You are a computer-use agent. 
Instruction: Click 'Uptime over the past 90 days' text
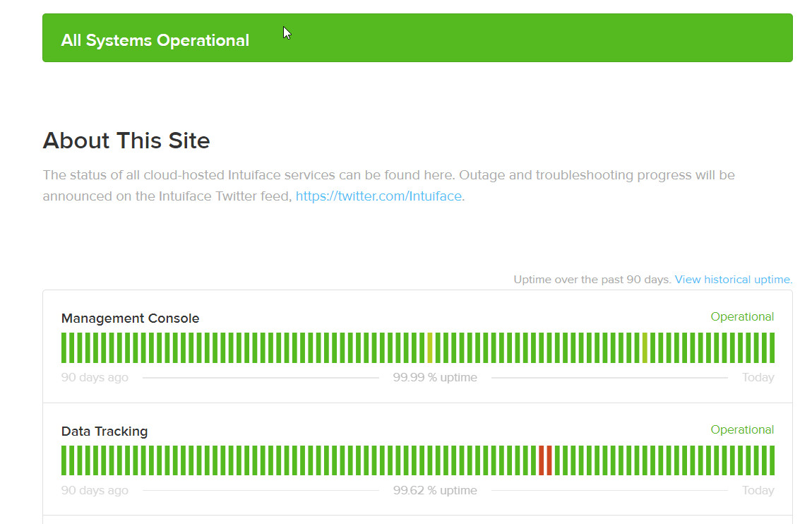click(x=592, y=280)
